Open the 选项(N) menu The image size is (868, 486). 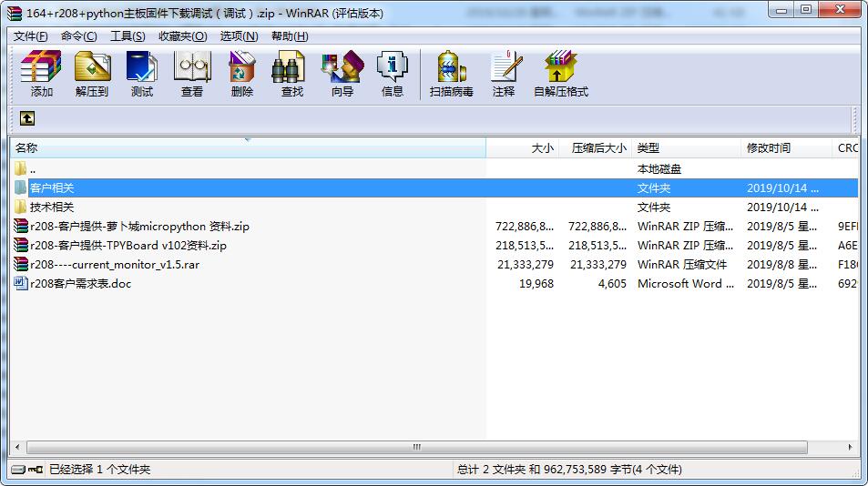pos(240,35)
